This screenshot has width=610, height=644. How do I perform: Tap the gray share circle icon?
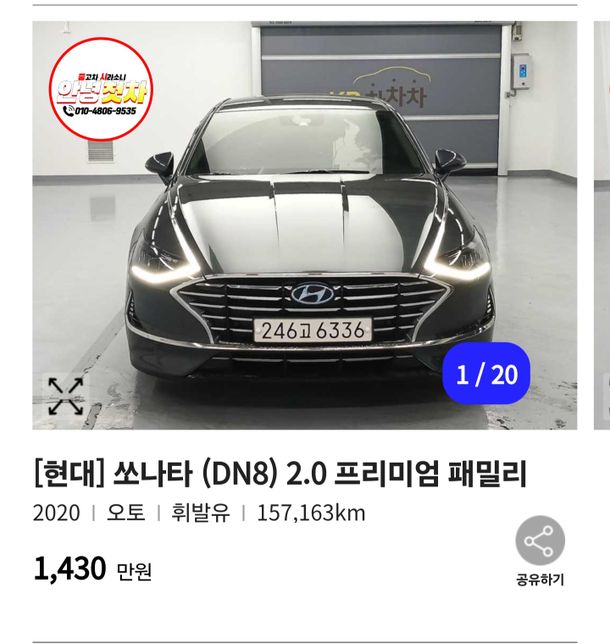pyautogui.click(x=540, y=540)
